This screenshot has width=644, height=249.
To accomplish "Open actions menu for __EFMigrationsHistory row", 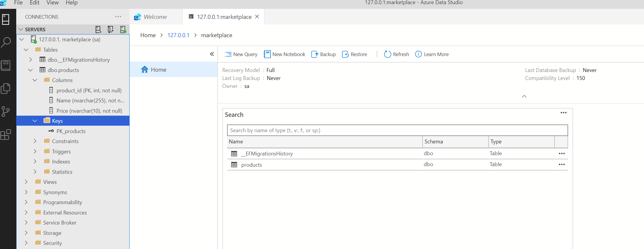I will click(562, 153).
